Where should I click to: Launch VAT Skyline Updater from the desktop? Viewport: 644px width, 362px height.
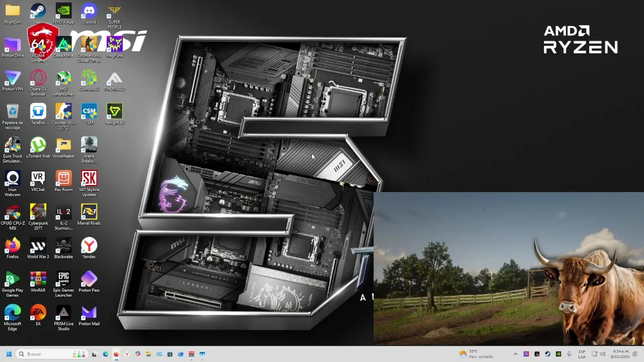(89, 184)
